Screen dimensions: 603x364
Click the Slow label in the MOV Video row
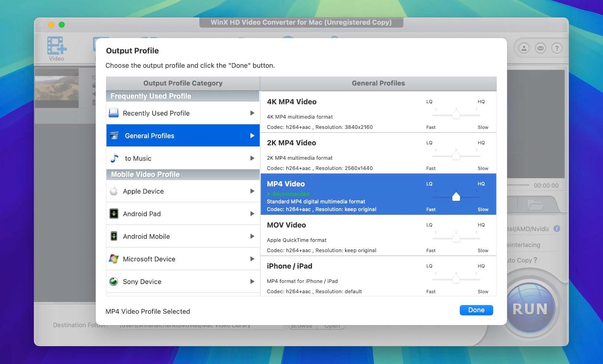[483, 250]
